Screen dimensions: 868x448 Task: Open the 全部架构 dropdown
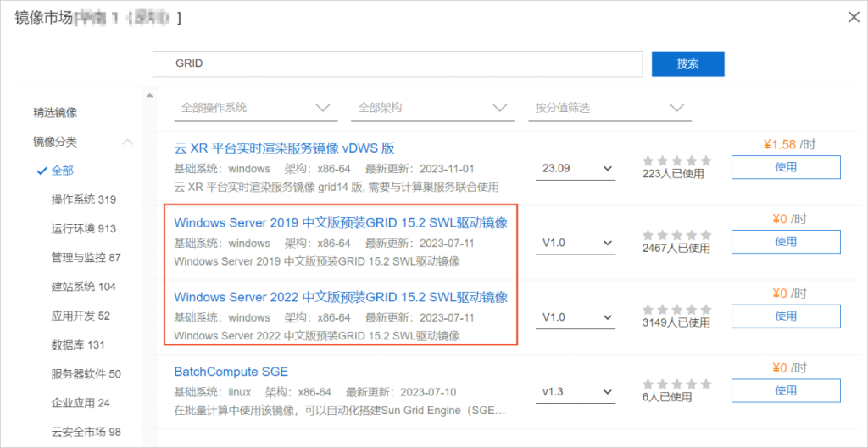click(432, 108)
